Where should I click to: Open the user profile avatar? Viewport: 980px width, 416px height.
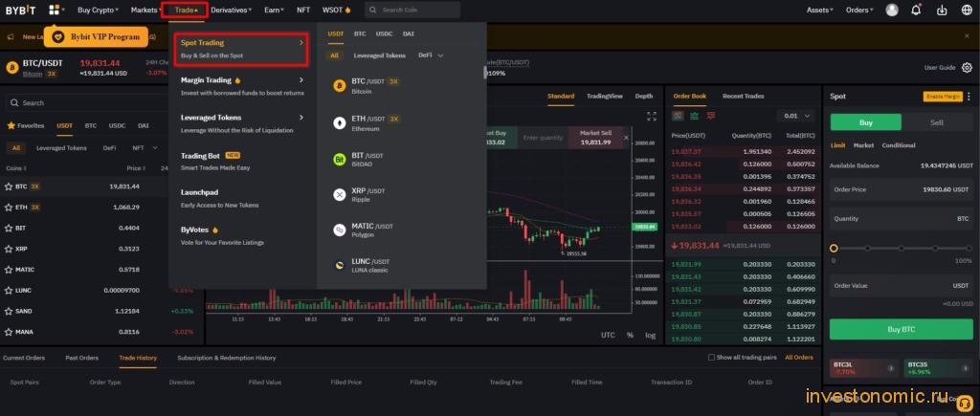click(x=892, y=10)
